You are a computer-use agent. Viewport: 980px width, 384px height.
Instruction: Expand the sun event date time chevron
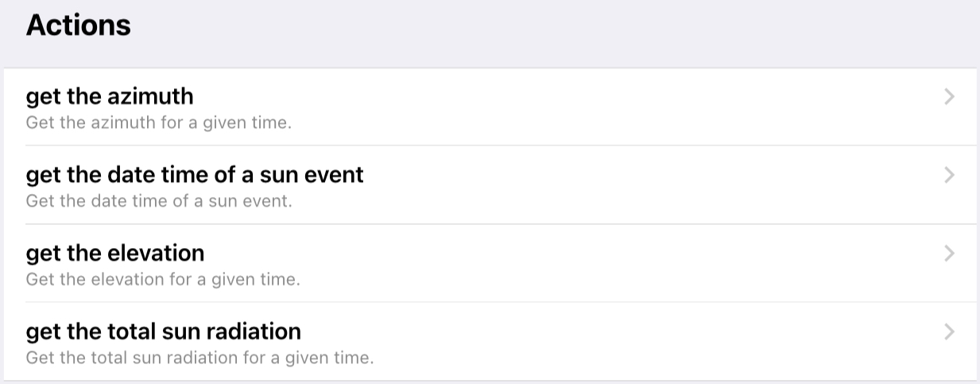[x=948, y=175]
